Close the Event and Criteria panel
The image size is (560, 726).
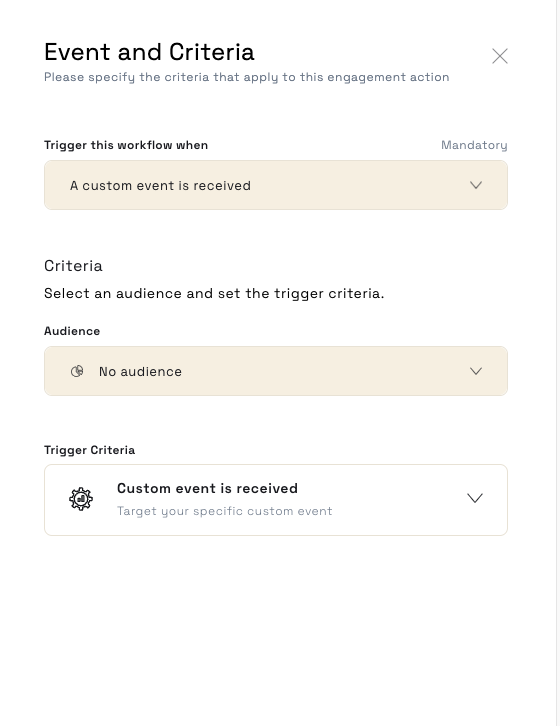[x=500, y=56]
